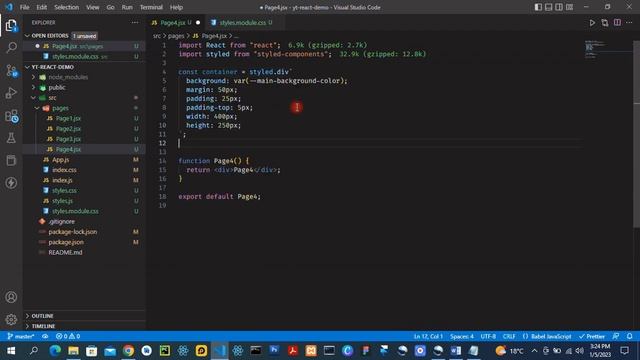Click the Open Changes icon in editor toolbar
The height and width of the screenshot is (360, 640).
tap(604, 23)
